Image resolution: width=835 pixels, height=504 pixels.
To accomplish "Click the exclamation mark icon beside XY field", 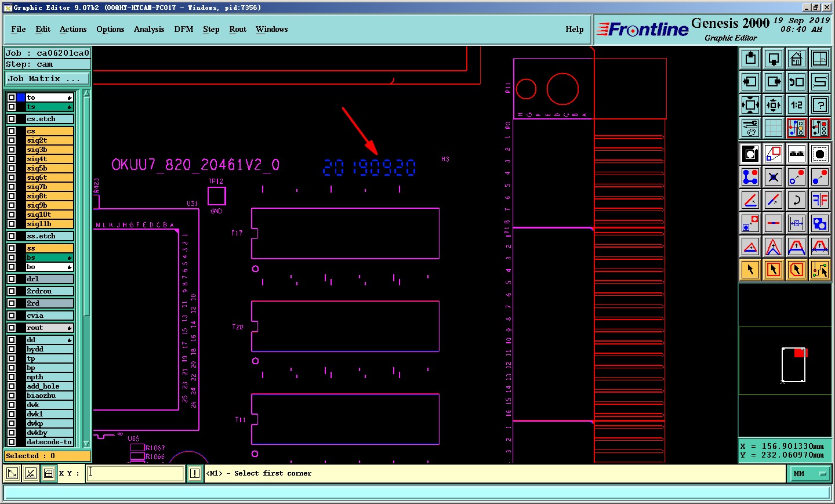I will (195, 473).
